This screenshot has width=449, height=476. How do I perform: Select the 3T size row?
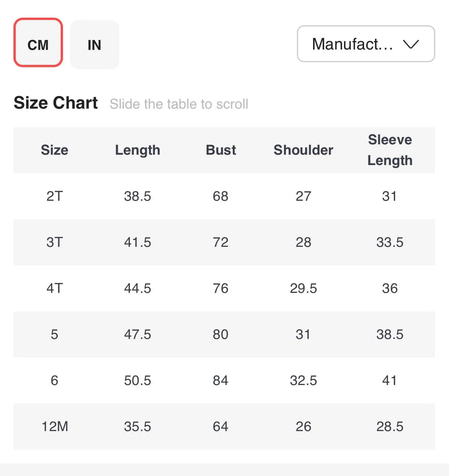55,242
